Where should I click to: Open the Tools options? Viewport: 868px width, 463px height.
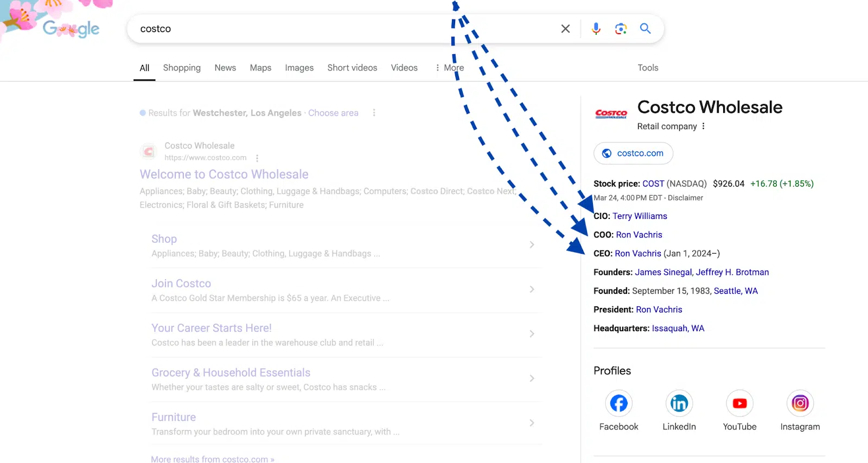click(x=648, y=68)
